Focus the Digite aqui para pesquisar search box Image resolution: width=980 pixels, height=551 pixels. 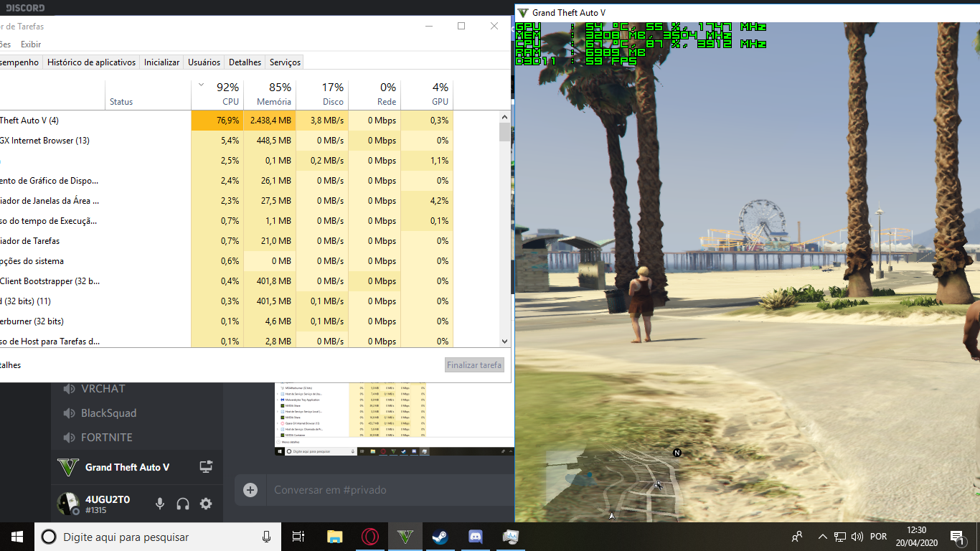158,537
